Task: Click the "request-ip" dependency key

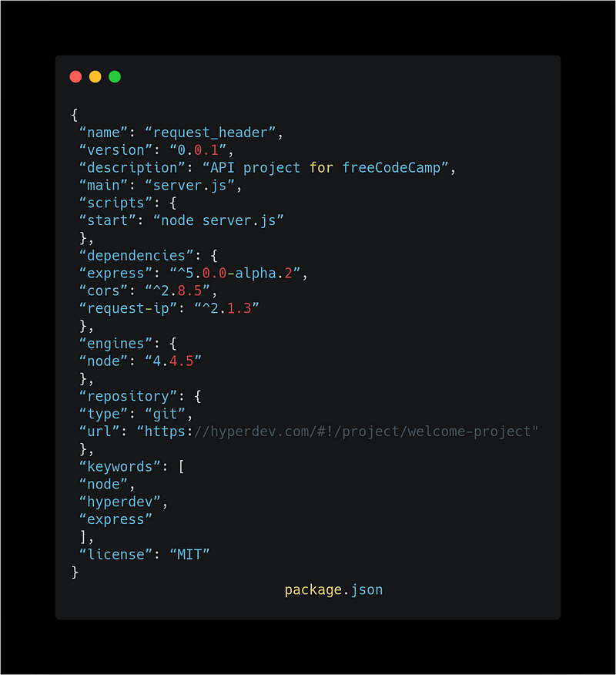Action: (x=128, y=309)
